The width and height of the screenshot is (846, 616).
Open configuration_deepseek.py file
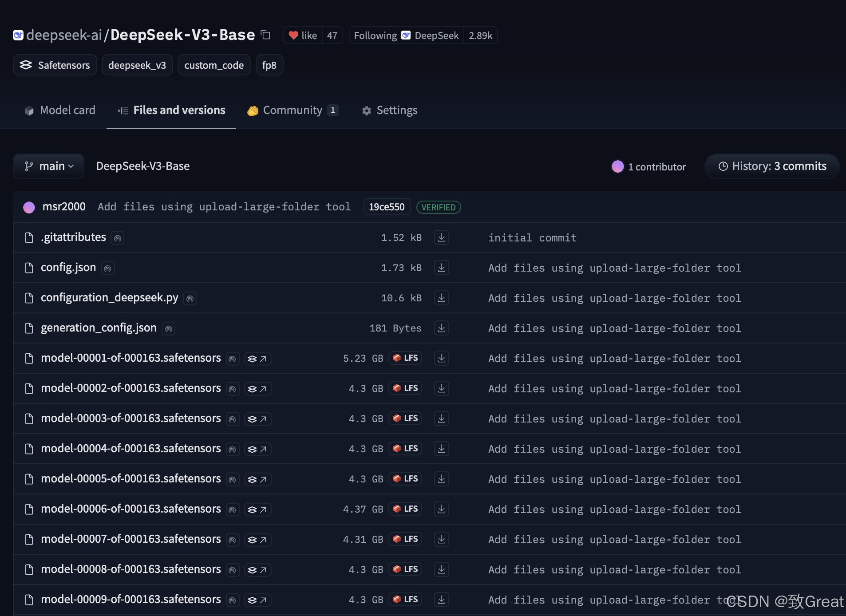(x=110, y=298)
